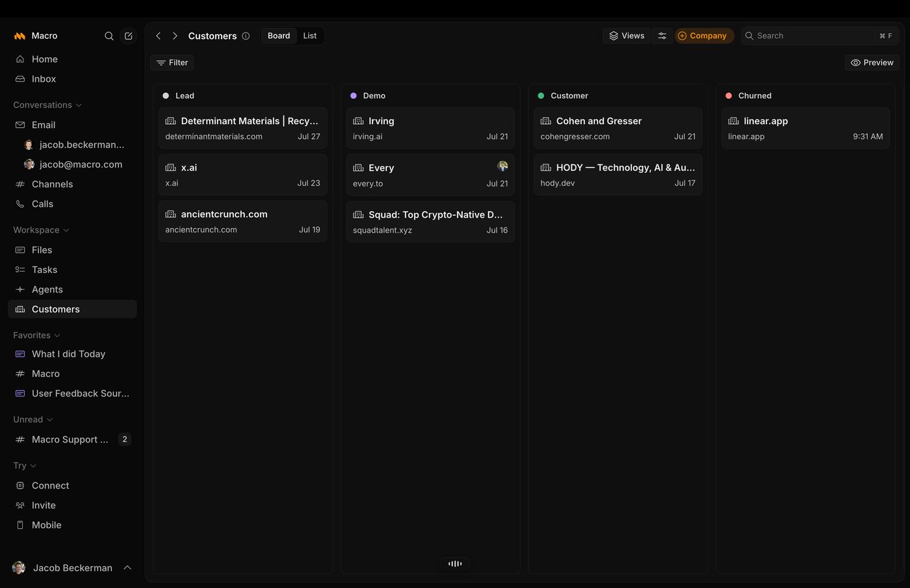Open Agents in Workspace
This screenshot has height=588, width=910.
[x=72, y=290]
